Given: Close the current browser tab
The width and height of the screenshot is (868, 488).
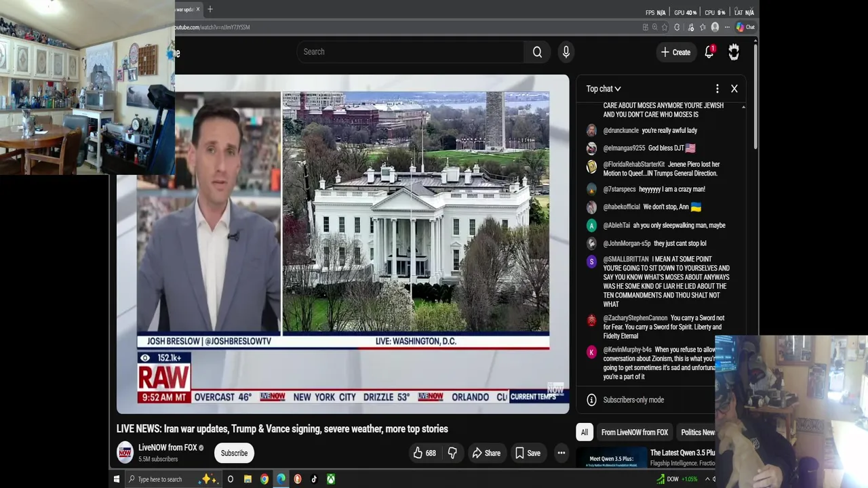Looking at the screenshot, I should point(198,9).
